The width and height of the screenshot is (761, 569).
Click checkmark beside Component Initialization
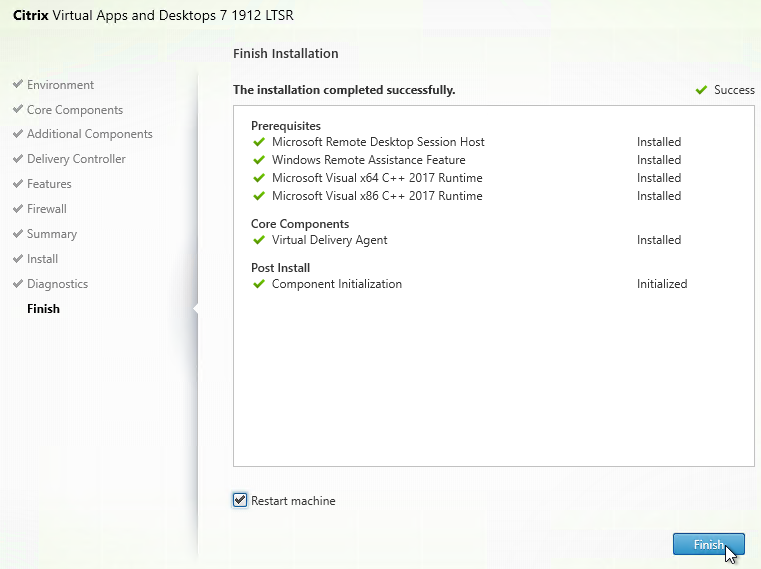[260, 284]
